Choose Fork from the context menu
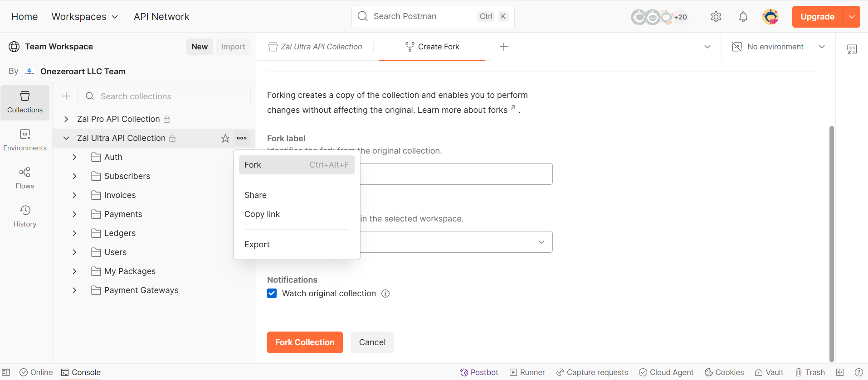 point(297,165)
